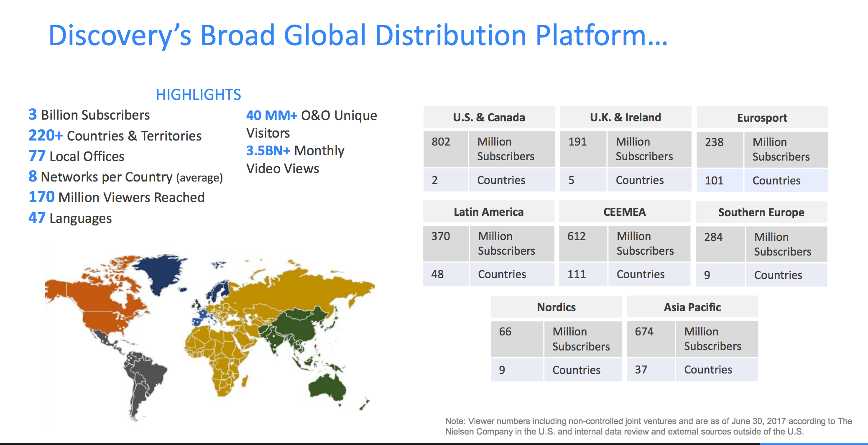Select '3 Billion Subscribers' highlight line
This screenshot has height=445, width=868.
tap(89, 115)
